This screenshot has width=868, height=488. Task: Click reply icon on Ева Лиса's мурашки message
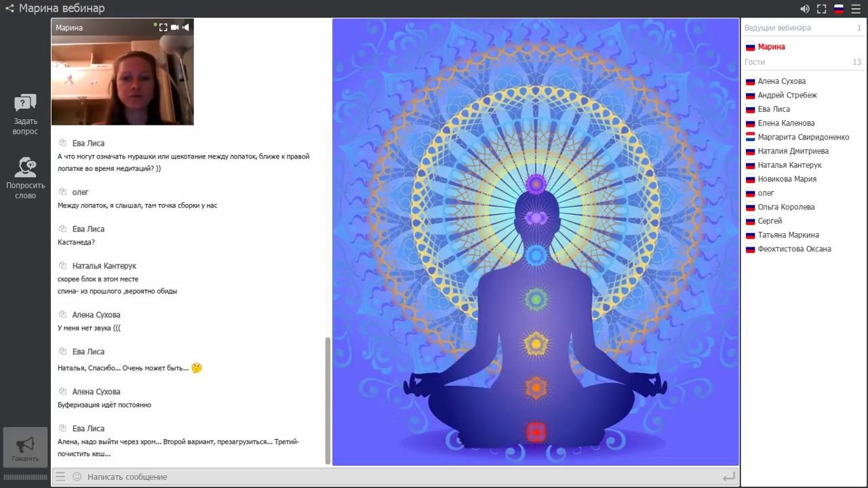click(x=62, y=143)
